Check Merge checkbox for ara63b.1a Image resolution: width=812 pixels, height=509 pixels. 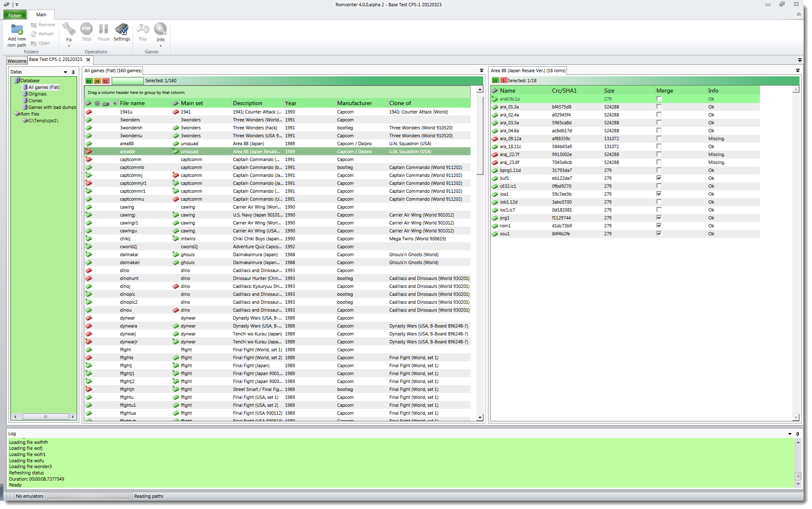pos(659,99)
